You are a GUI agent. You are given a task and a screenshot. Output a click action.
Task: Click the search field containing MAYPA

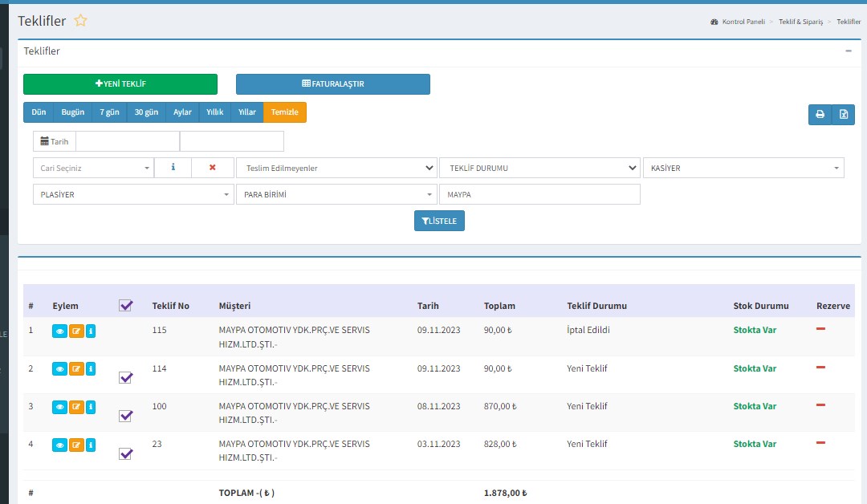pyautogui.click(x=539, y=195)
